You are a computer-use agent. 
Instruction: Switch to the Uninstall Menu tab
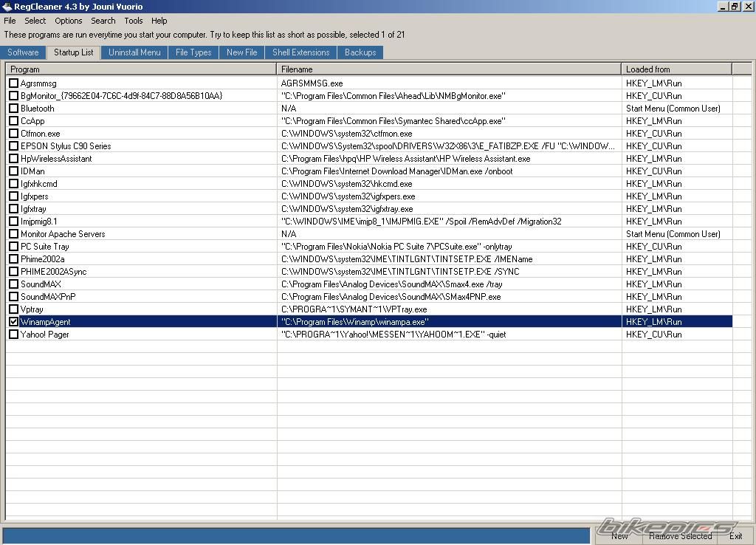point(134,52)
